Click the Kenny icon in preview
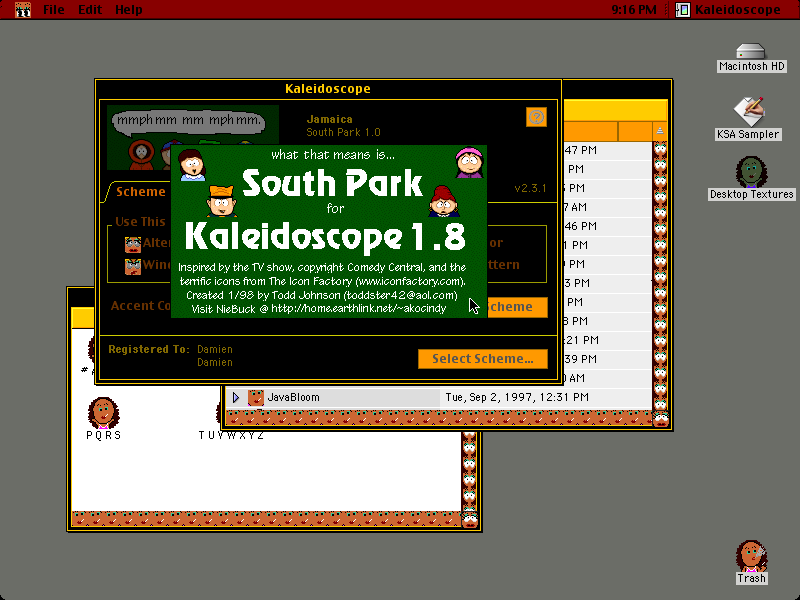 tap(141, 154)
